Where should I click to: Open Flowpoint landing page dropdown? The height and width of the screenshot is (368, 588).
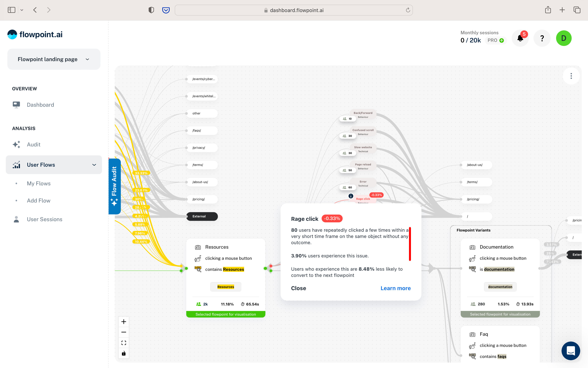coord(54,59)
